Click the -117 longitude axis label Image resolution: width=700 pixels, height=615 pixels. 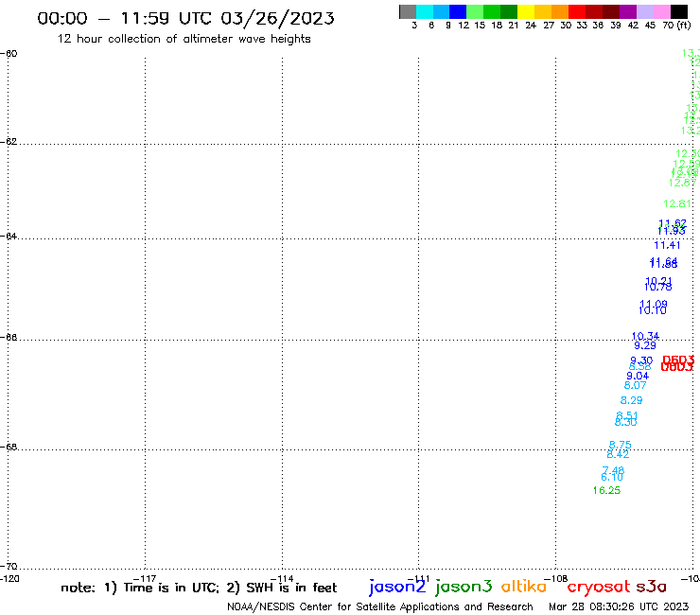click(x=144, y=579)
